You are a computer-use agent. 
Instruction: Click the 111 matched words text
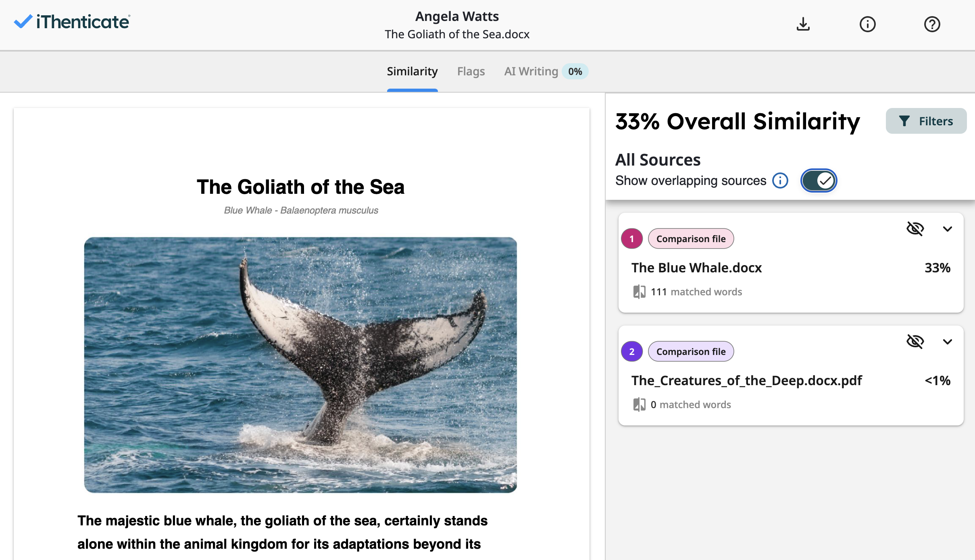click(696, 292)
